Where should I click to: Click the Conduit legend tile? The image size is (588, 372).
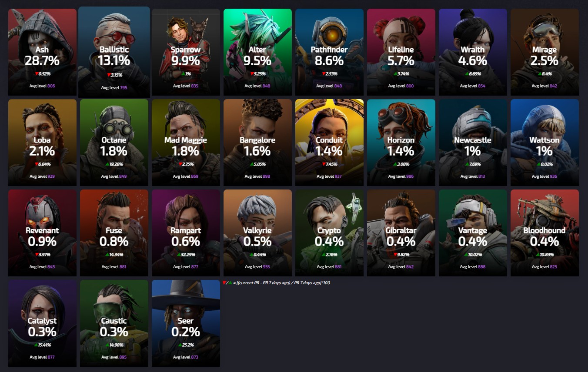pyautogui.click(x=329, y=143)
